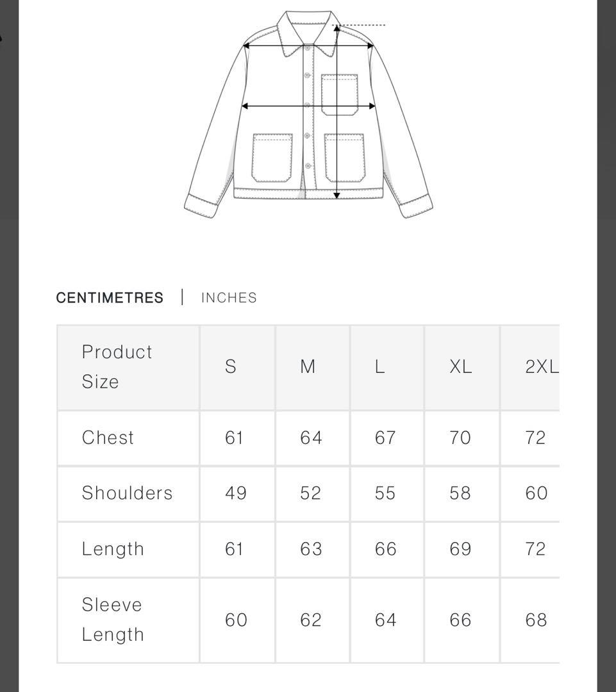This screenshot has width=616, height=692.
Task: Click the Sleeve Length row label
Action: coord(113,620)
